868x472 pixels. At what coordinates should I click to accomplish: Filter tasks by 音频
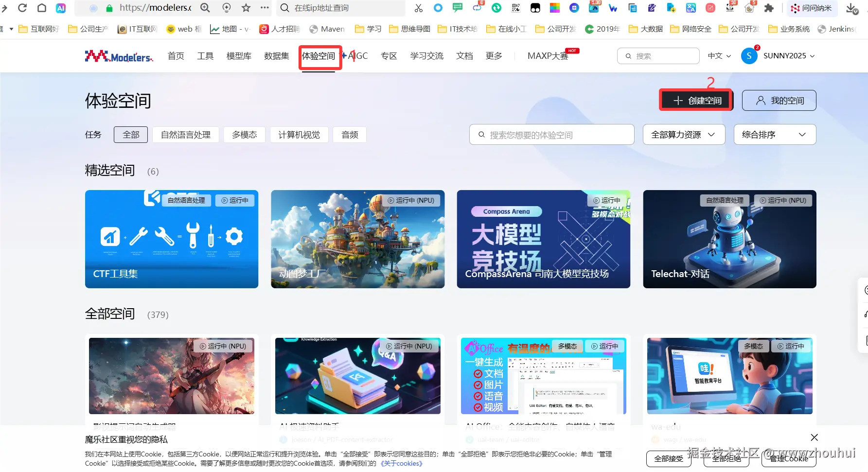tap(350, 135)
